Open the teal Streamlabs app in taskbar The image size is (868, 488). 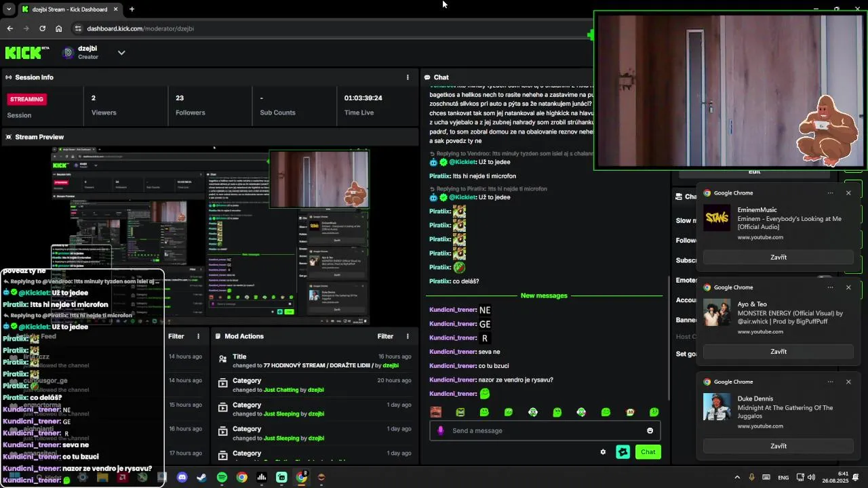coord(281,477)
